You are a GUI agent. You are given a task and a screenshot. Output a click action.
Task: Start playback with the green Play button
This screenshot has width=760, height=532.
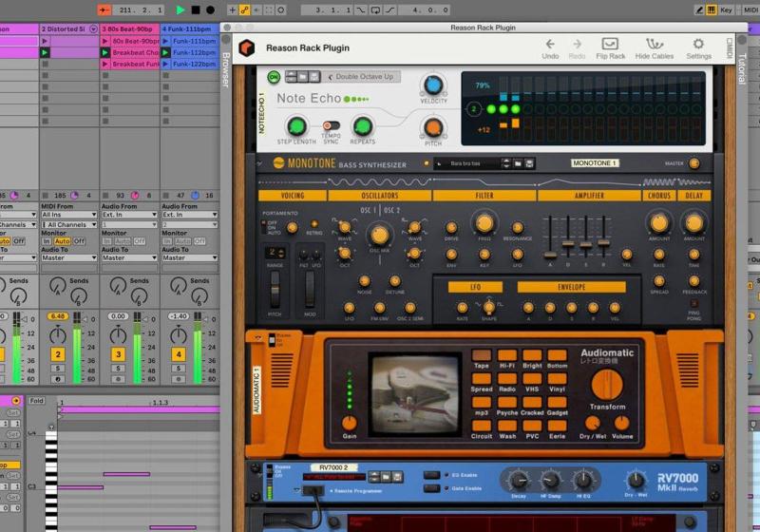point(180,9)
